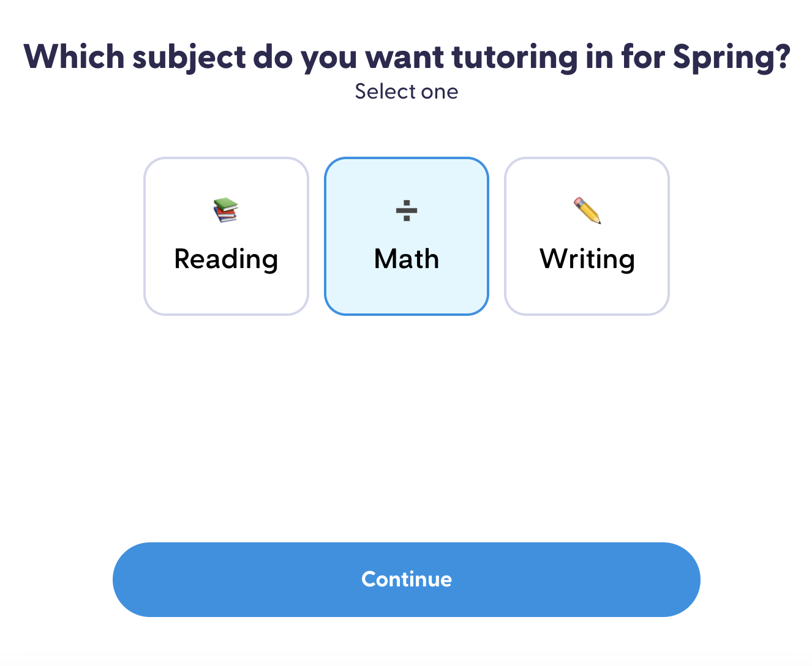
Task: Click the Writing label text
Action: [x=587, y=259]
